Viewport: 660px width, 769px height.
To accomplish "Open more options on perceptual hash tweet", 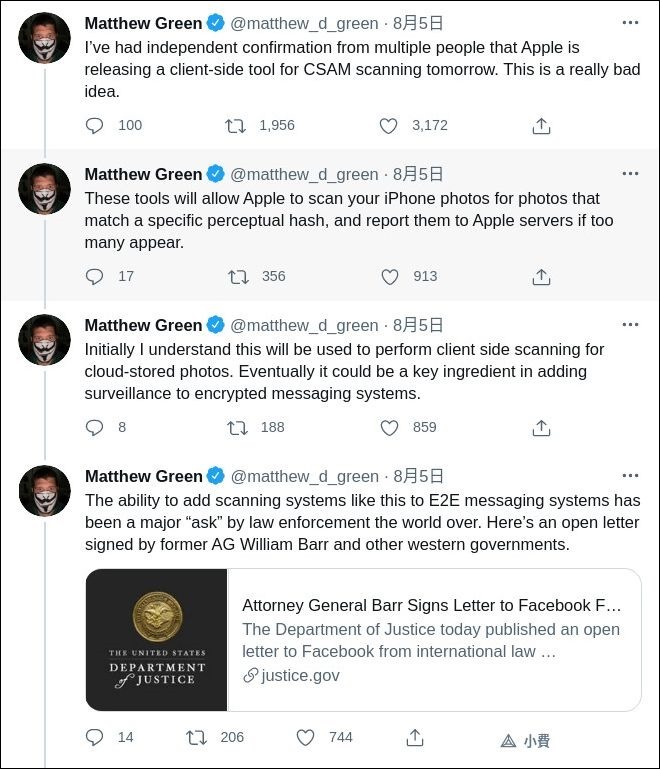I will [630, 174].
